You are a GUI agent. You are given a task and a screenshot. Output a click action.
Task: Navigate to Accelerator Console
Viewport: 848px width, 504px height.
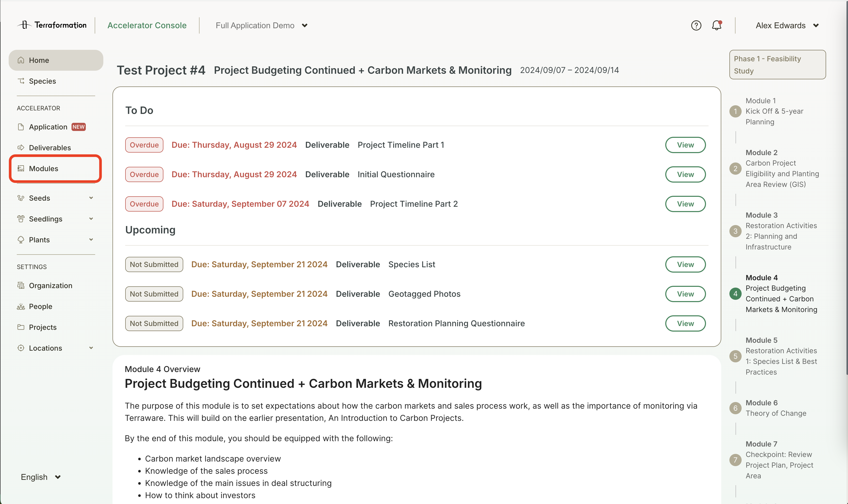point(147,25)
